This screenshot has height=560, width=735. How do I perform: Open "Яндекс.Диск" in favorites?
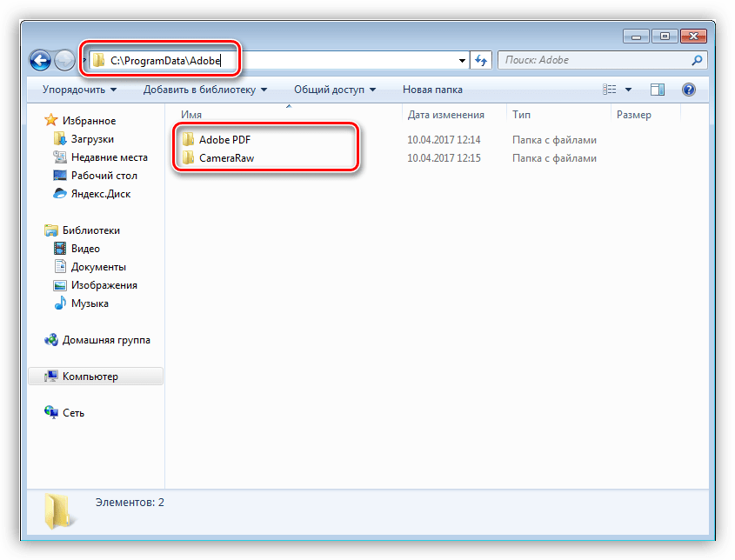[x=101, y=194]
